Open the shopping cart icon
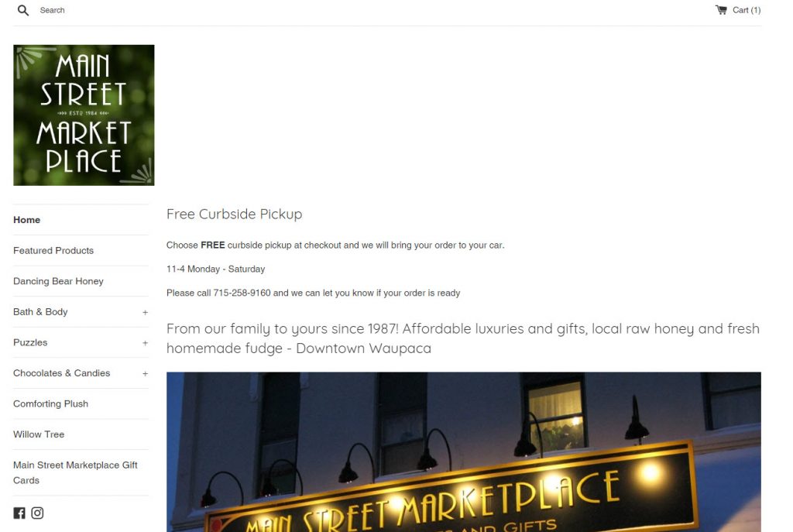 coord(721,9)
